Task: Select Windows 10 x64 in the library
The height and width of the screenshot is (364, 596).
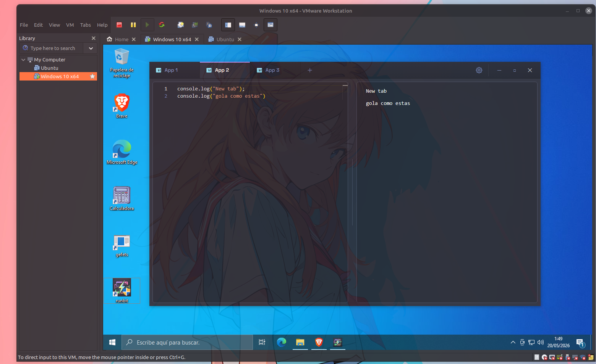Action: [58, 76]
